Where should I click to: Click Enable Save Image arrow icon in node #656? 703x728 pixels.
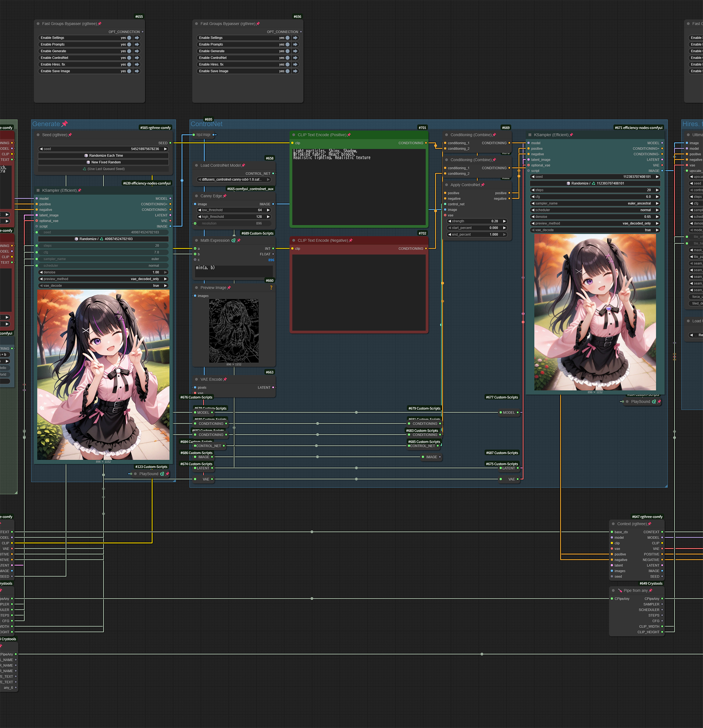click(x=295, y=71)
